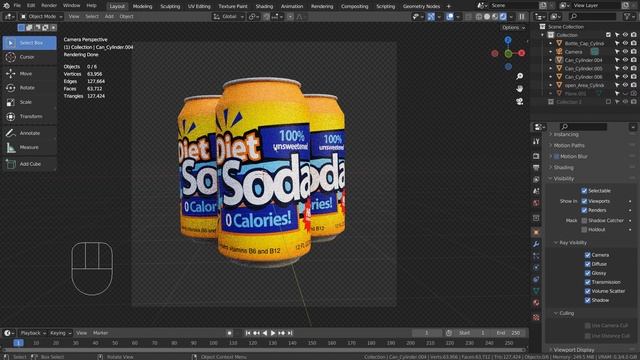This screenshot has height=360, width=640.
Task: Select the Transform tool
Action: (x=30, y=116)
